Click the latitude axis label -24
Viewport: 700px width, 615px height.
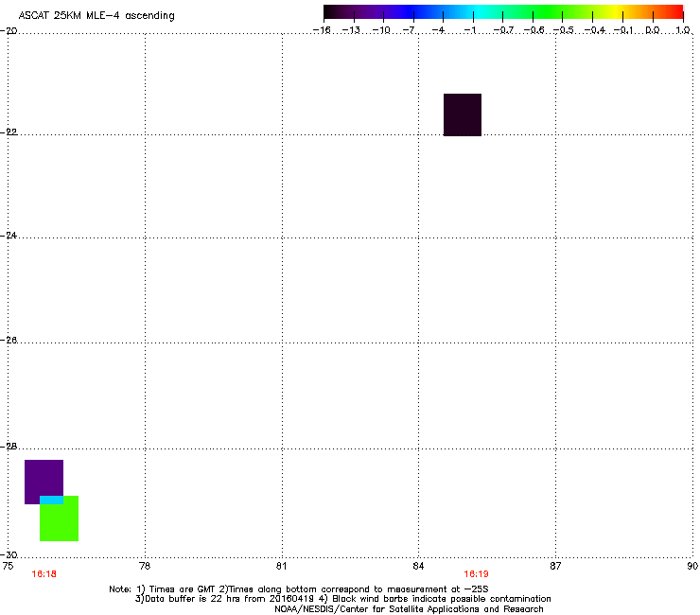pos(9,235)
